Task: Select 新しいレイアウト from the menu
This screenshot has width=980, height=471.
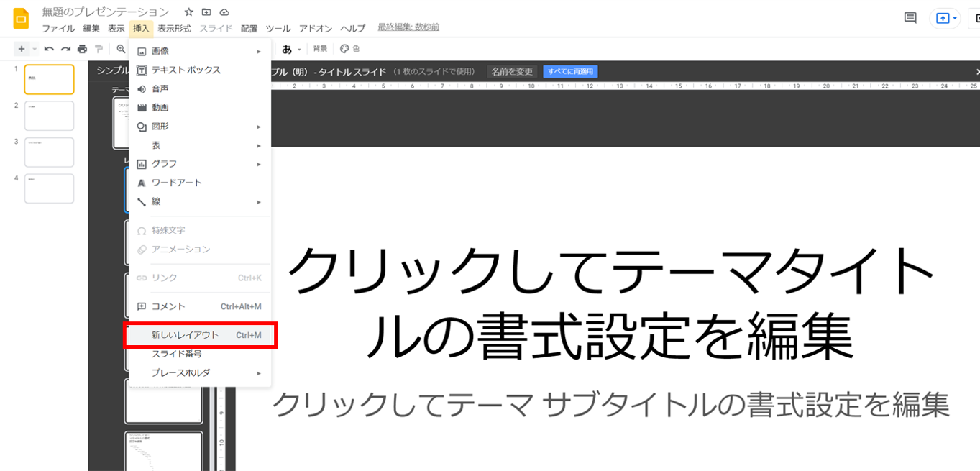Action: point(185,335)
